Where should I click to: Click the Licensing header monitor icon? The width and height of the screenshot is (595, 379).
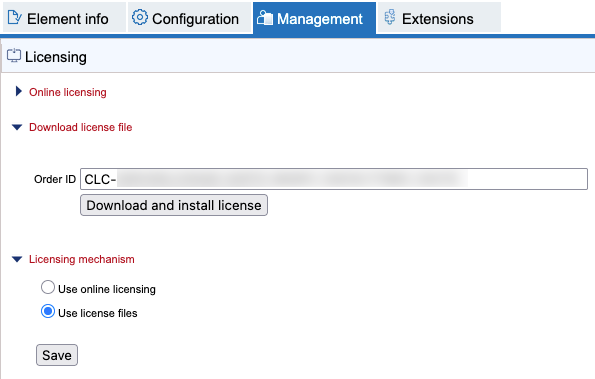coord(14,55)
